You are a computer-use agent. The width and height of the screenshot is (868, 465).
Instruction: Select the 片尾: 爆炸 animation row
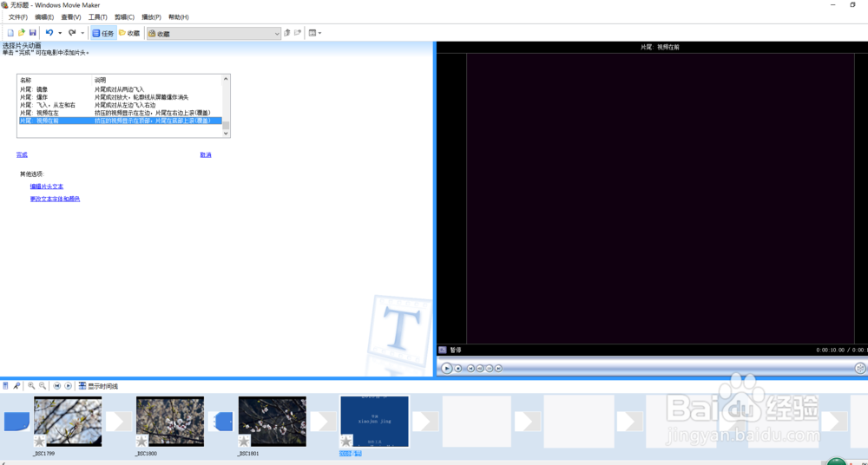pyautogui.click(x=120, y=97)
